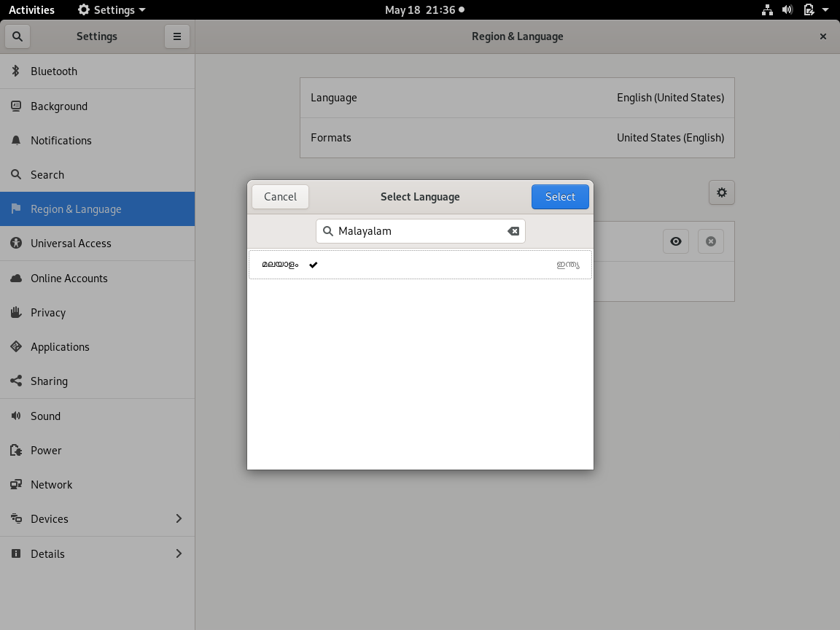This screenshot has height=630, width=840.
Task: Toggle the eye preview button for input source
Action: (x=676, y=241)
